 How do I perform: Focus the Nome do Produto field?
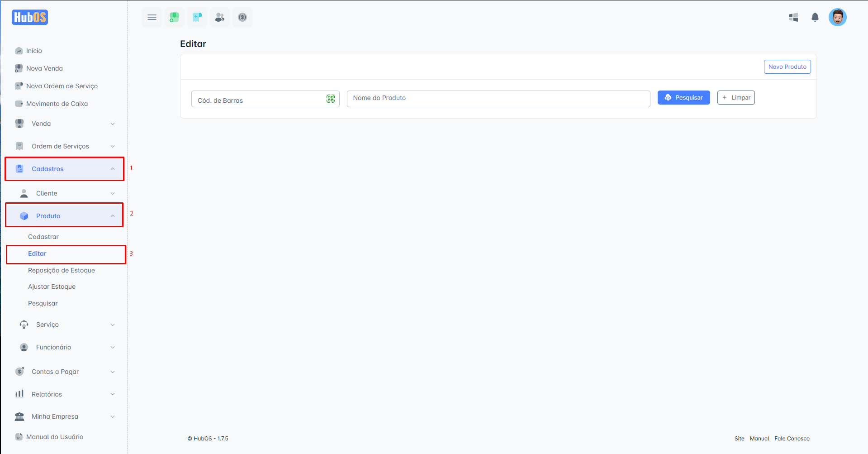tap(498, 98)
